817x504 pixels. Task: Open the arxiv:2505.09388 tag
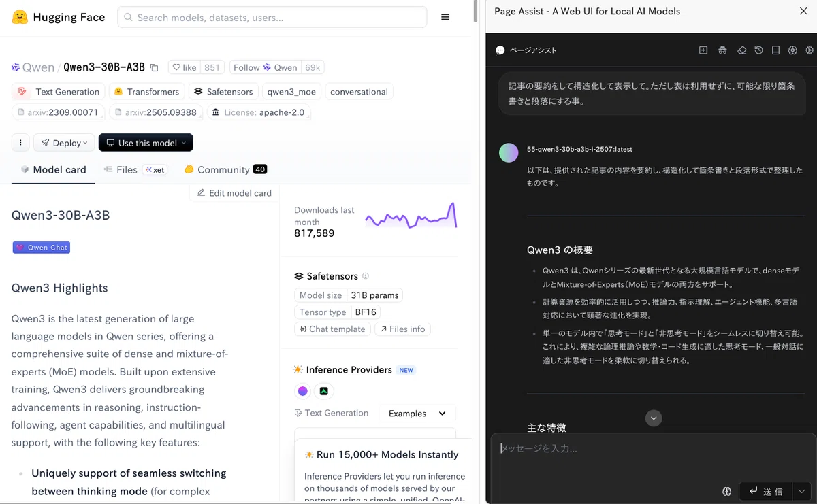[x=156, y=112]
